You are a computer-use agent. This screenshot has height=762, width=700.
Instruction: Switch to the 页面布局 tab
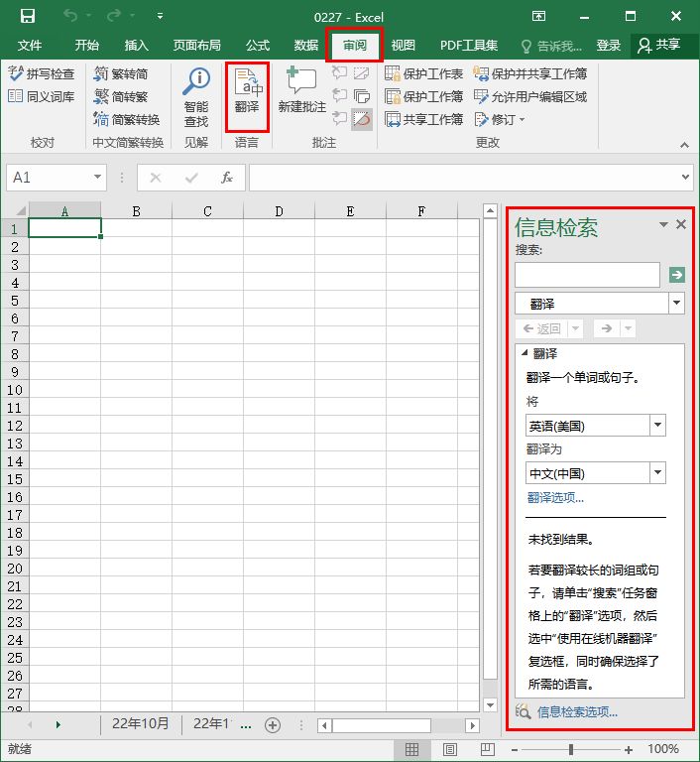(196, 46)
